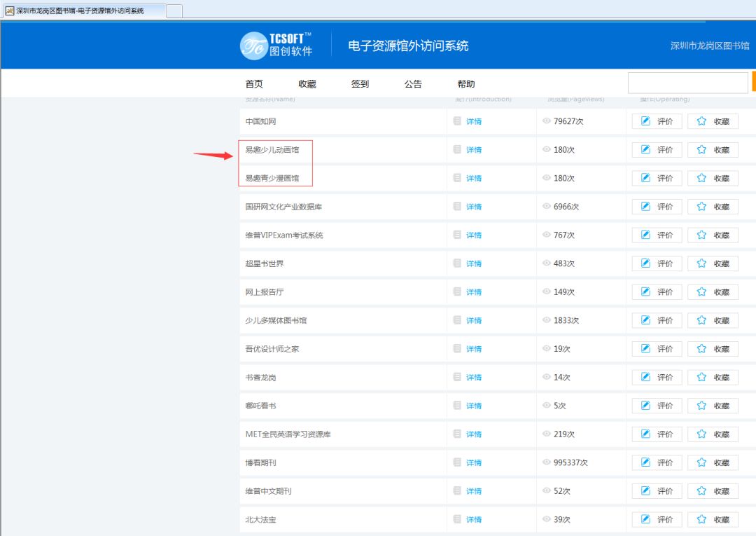The height and width of the screenshot is (536, 756).
Task: Click the eye icon beside 79627次
Action: pyautogui.click(x=546, y=121)
